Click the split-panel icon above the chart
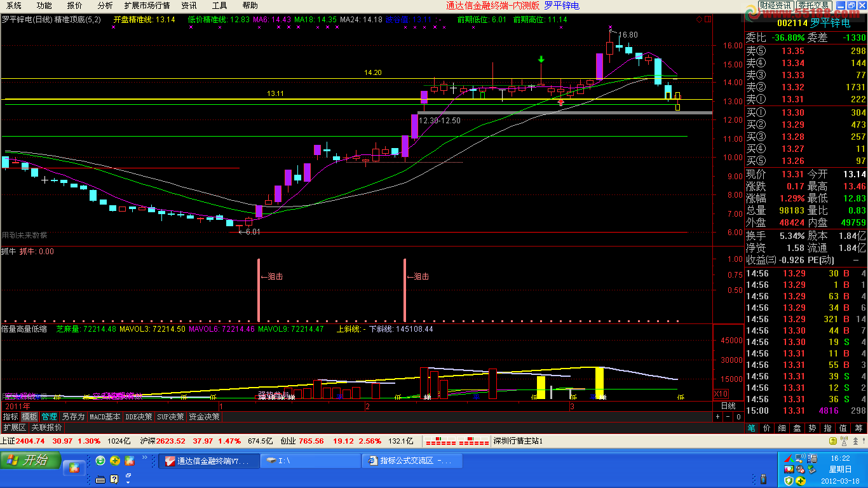This screenshot has height=488, width=868. pyautogui.click(x=708, y=19)
